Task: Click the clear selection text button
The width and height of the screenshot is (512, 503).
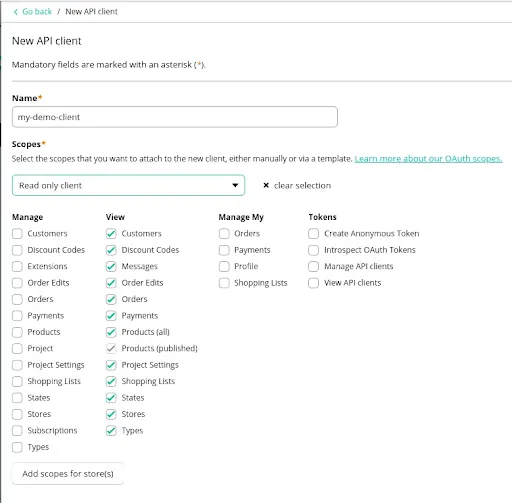Action: pyautogui.click(x=302, y=185)
